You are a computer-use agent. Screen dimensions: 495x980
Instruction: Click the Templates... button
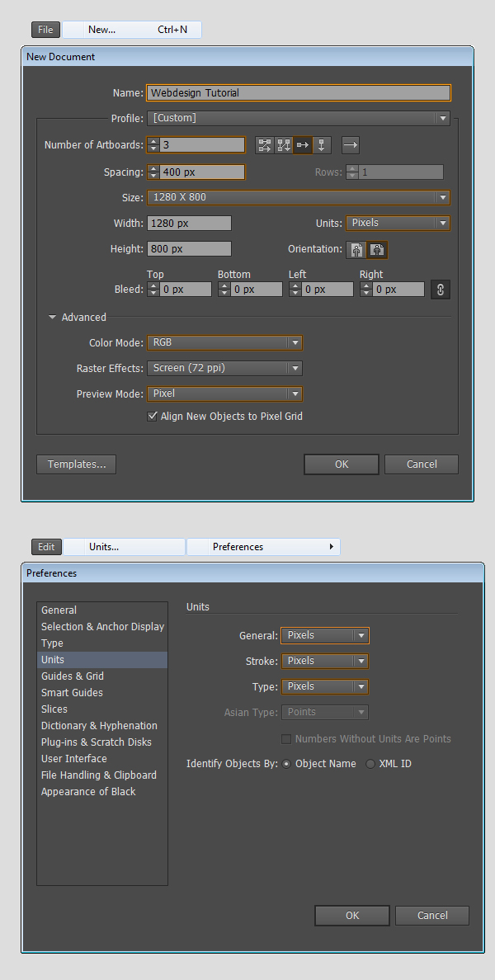tap(76, 464)
